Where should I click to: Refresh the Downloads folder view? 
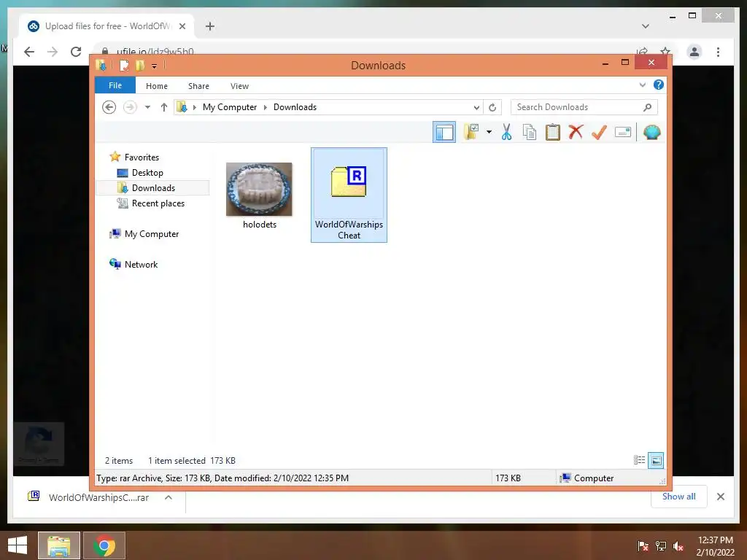coord(492,108)
